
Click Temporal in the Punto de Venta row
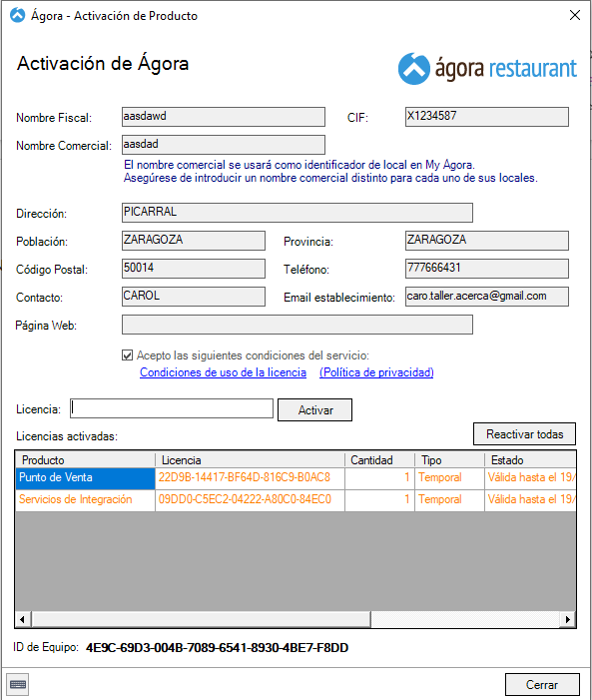coord(449,478)
